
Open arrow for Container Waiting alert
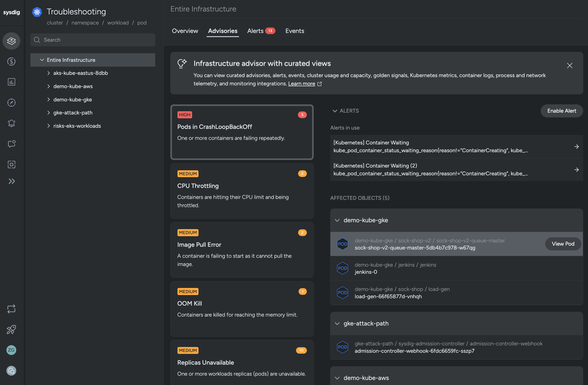tap(576, 147)
